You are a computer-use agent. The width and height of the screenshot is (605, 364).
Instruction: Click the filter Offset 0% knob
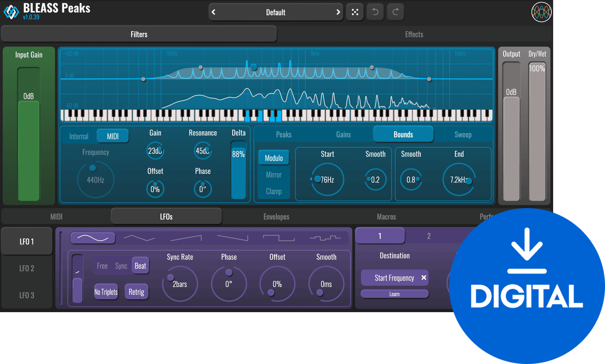click(x=155, y=189)
